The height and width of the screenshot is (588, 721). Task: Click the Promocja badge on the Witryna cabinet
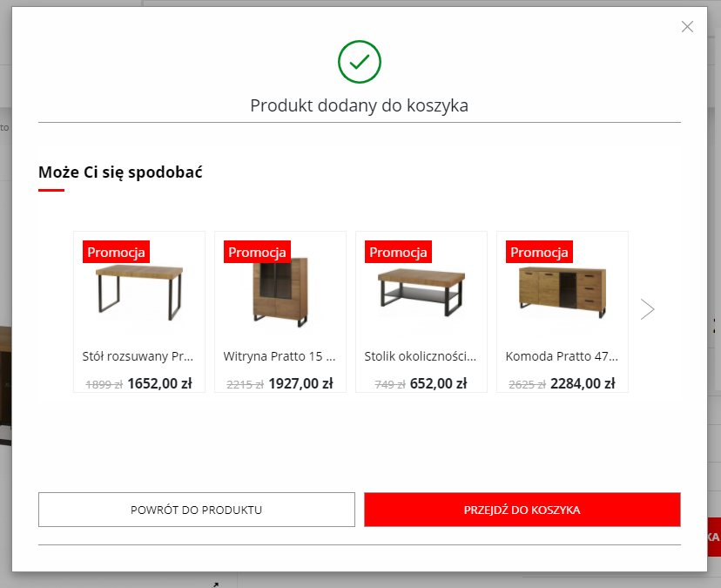(x=258, y=253)
